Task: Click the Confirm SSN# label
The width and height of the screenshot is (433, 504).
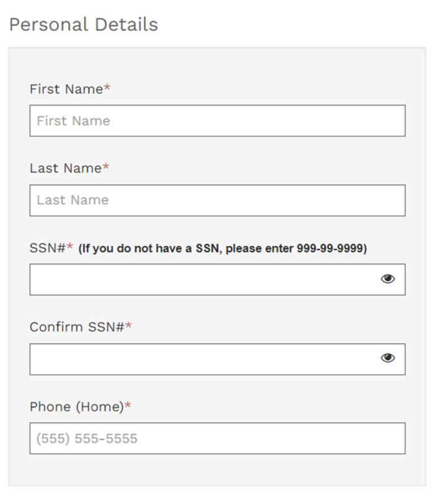Action: 77,327
